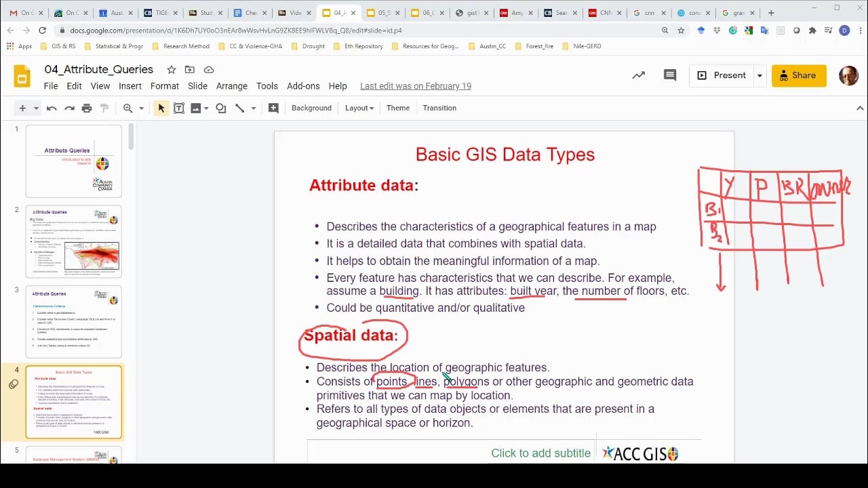Open the Arrange menu
This screenshot has height=488, width=868.
coord(232,86)
